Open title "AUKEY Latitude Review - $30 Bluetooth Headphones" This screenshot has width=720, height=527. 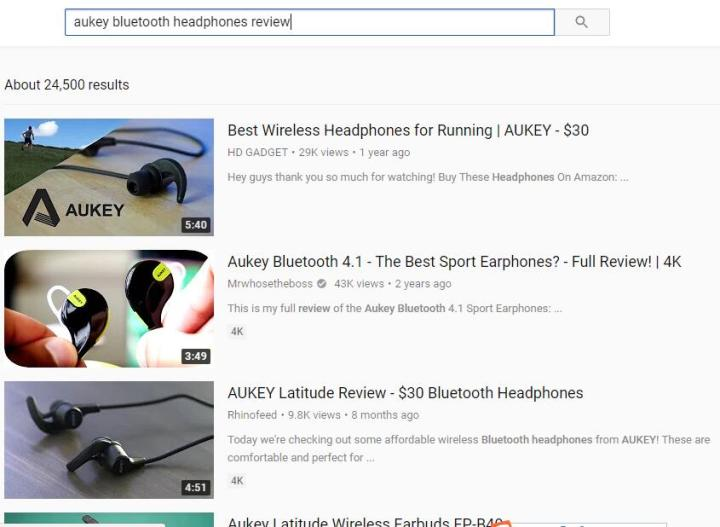click(405, 393)
